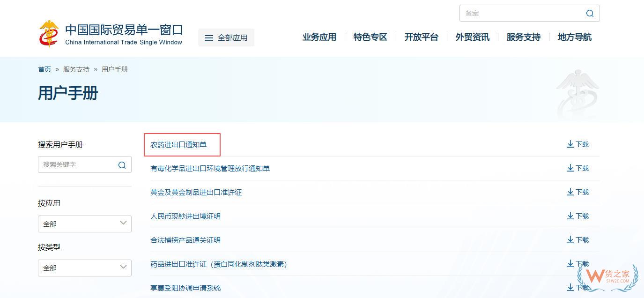The height and width of the screenshot is (298, 644).
Task: Open the 农药进出口通知单 manual
Action: tap(178, 145)
